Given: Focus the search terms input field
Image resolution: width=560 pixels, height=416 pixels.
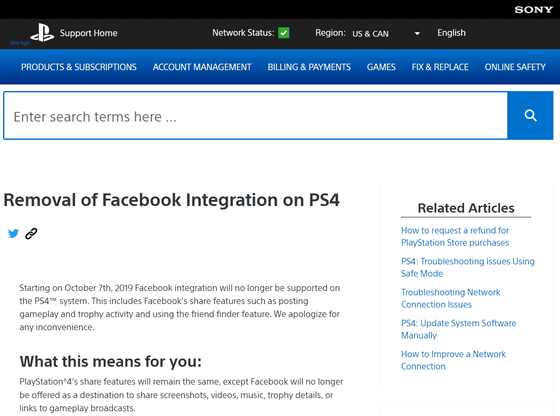Looking at the screenshot, I should (x=256, y=116).
